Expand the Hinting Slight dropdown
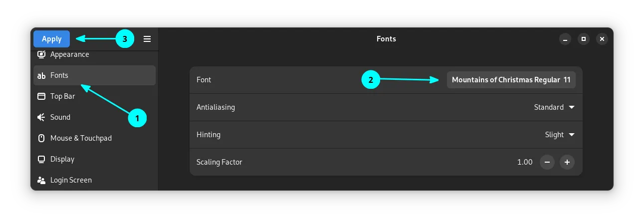 pyautogui.click(x=559, y=135)
